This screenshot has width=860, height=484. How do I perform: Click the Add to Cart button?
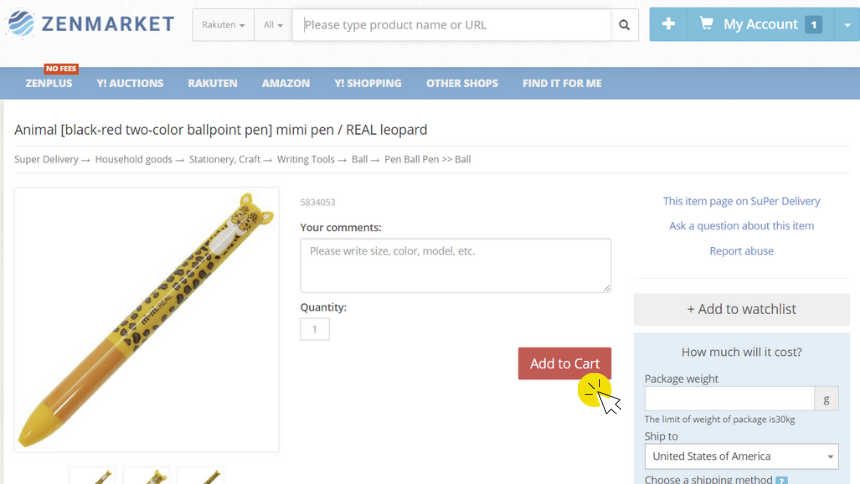pyautogui.click(x=564, y=363)
